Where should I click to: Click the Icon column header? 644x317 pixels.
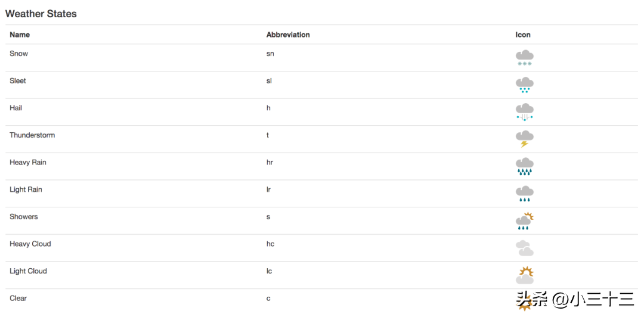pyautogui.click(x=523, y=35)
